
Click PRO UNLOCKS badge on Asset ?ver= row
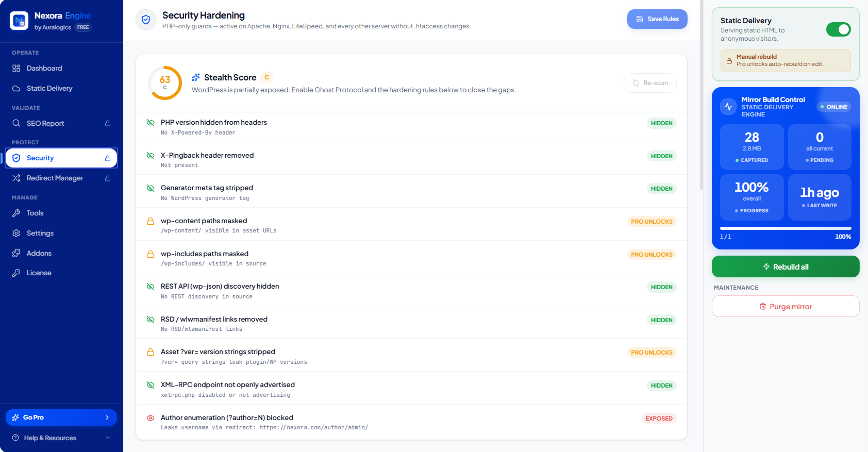click(652, 353)
